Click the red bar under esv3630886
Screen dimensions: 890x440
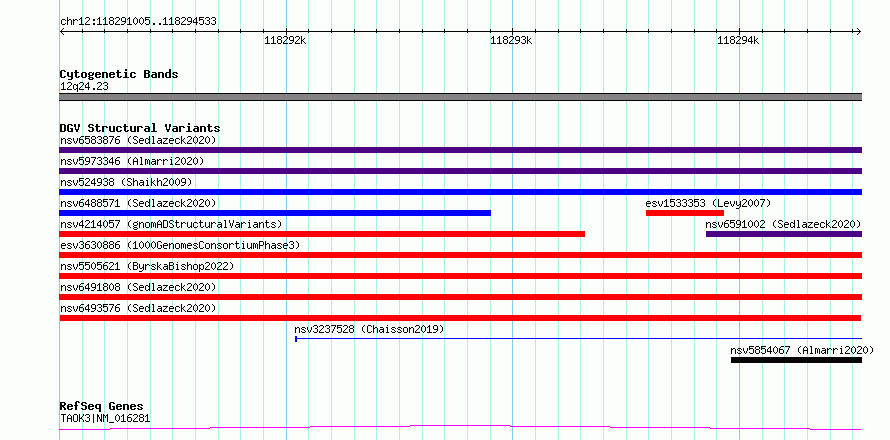pyautogui.click(x=460, y=255)
